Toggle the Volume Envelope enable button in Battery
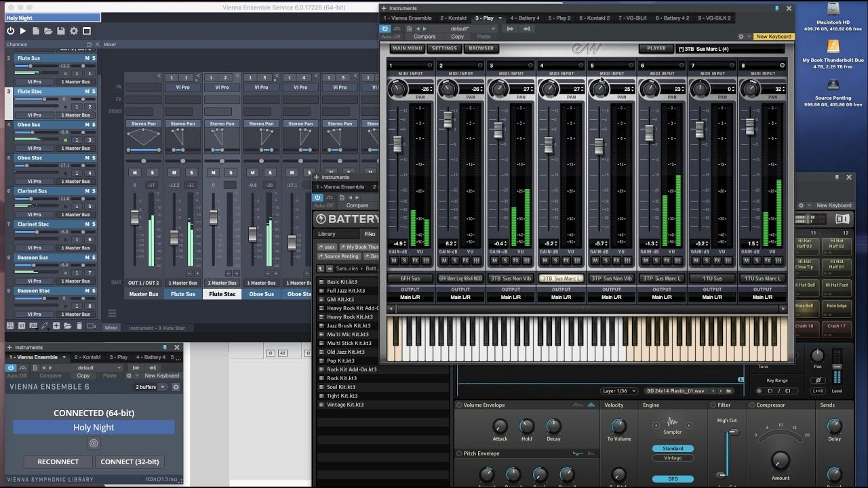Viewport: 868px width, 488px height. pos(459,405)
